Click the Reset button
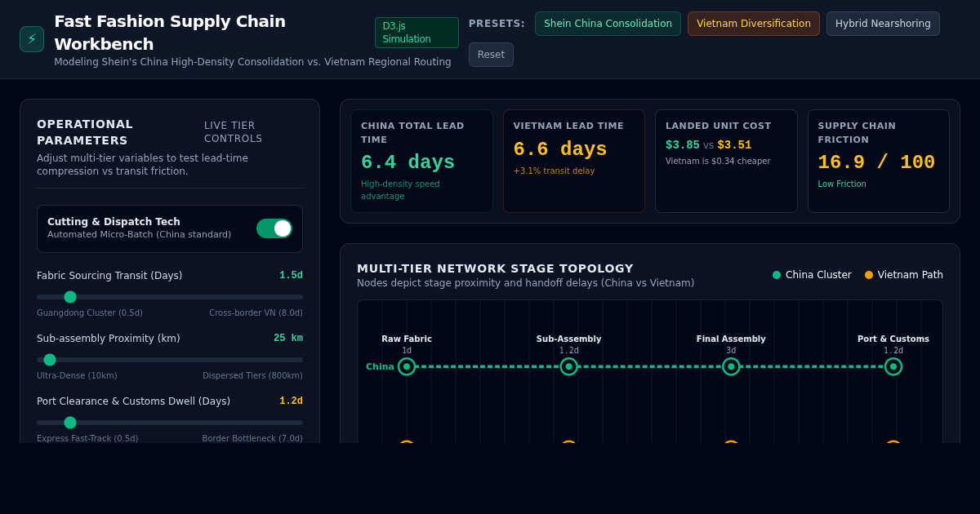This screenshot has width=980, height=514. (x=491, y=55)
